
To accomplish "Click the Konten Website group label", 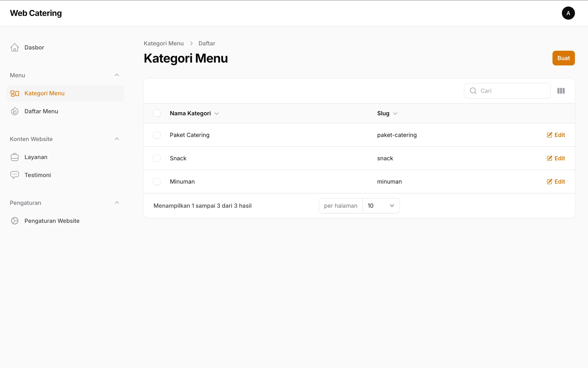I will (x=31, y=139).
